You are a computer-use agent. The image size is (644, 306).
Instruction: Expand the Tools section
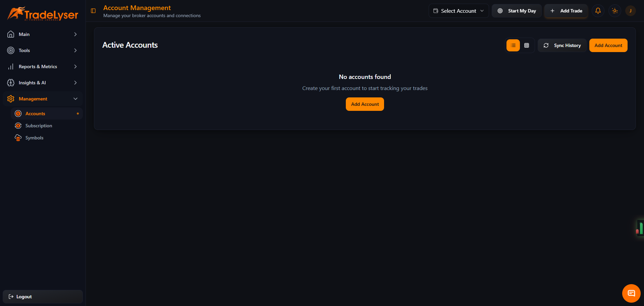pyautogui.click(x=42, y=50)
